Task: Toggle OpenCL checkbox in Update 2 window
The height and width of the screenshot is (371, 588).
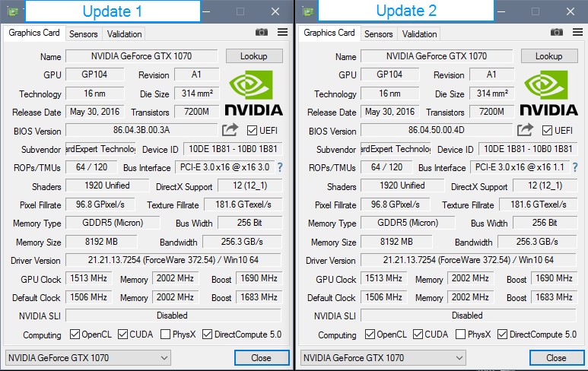Action: [370, 334]
